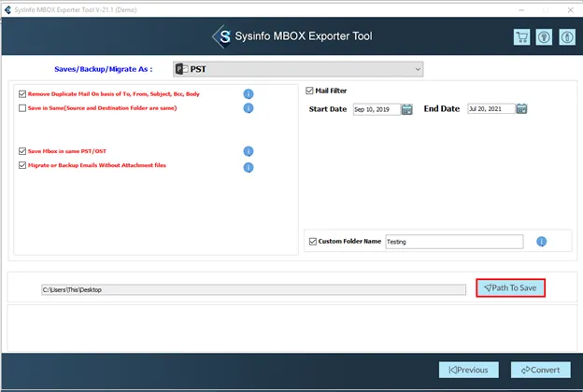Open Start Date calendar picker
583x392 pixels.
406,109
